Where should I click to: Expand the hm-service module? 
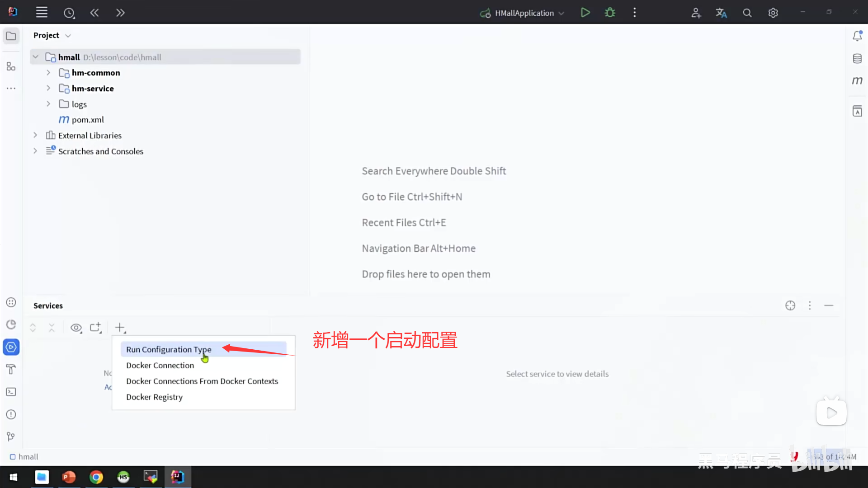pos(48,88)
